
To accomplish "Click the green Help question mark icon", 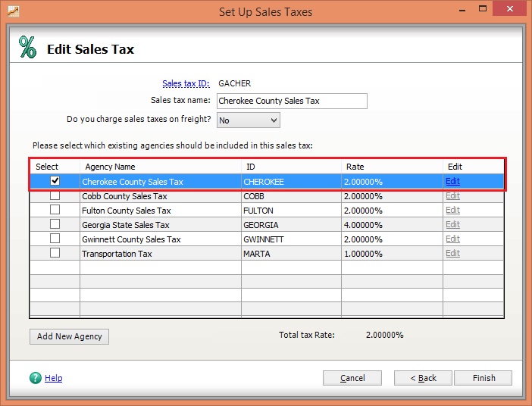I will click(x=35, y=378).
